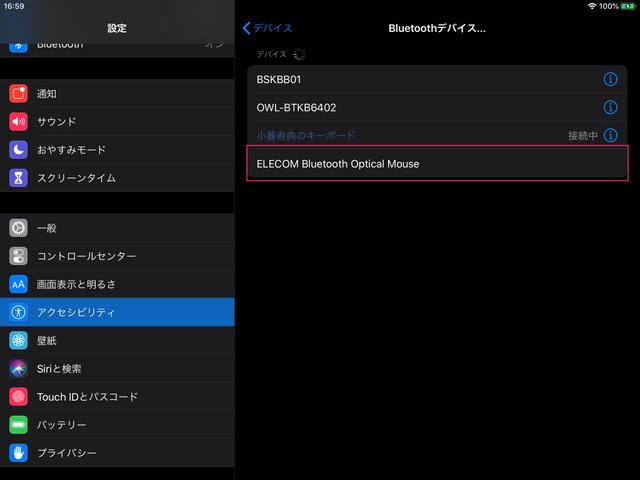Screen dimensions: 640x480
Task: Tap the 接続中 status label
Action: (583, 136)
